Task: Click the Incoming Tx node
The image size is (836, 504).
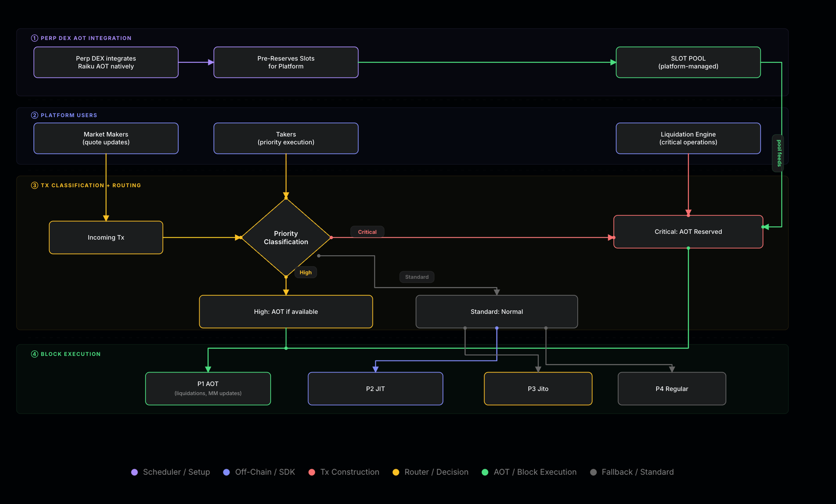Action: pos(106,237)
